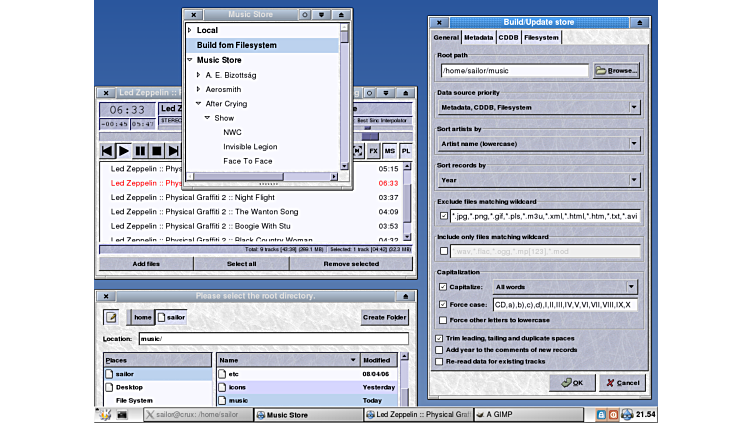752x423 pixels.
Task: Click the Root path input field
Action: [514, 71]
